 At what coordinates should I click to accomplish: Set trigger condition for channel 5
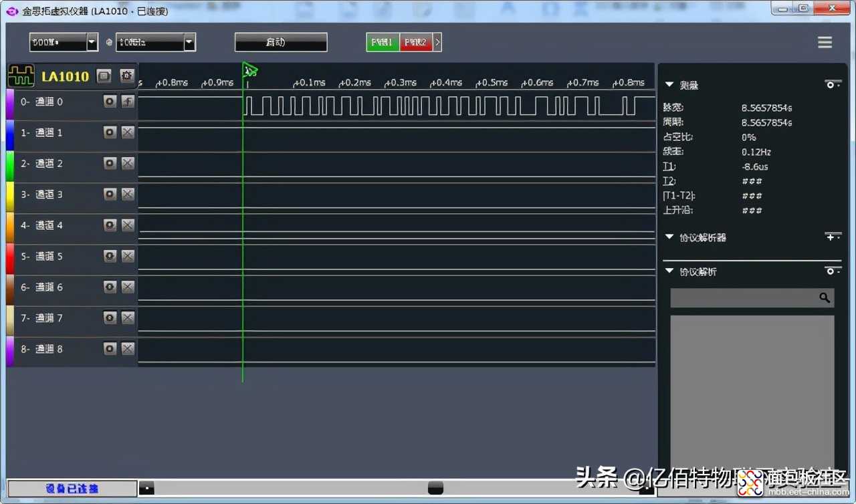point(128,256)
